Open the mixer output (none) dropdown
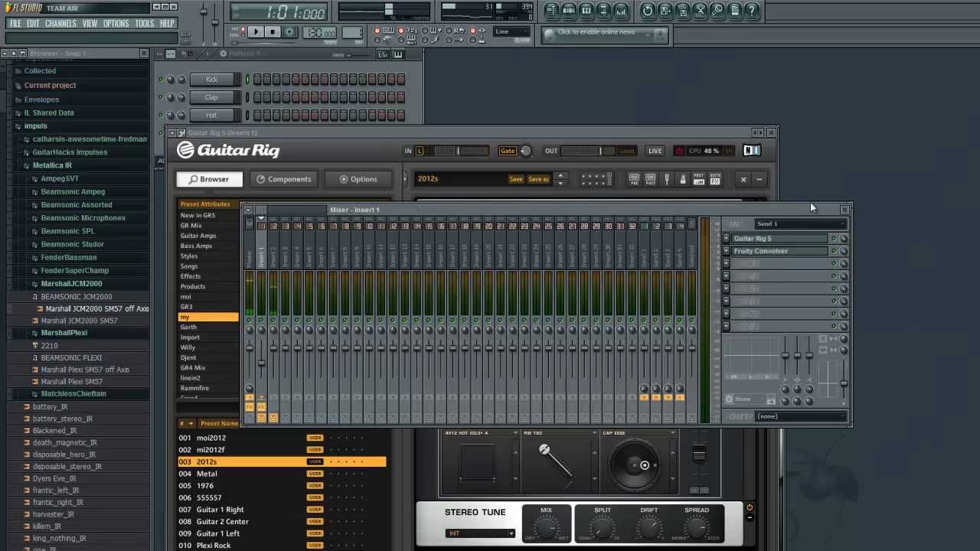 (800, 416)
